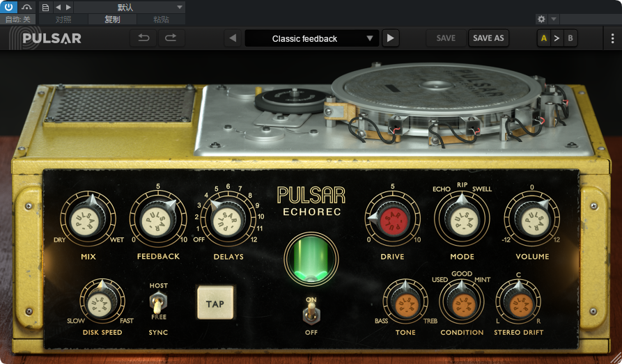Toggle automation 自动: 关 button

[18, 19]
